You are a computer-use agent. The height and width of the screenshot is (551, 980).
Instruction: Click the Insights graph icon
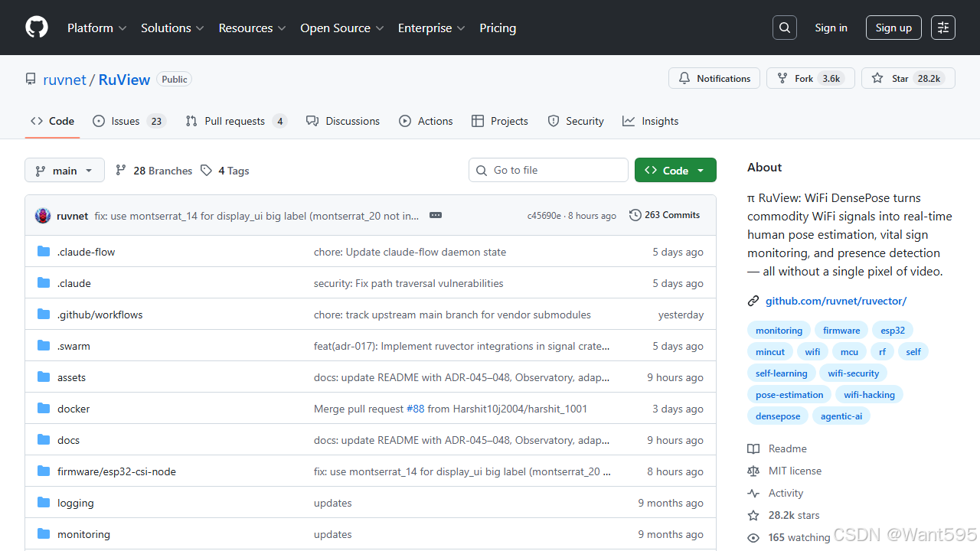629,121
